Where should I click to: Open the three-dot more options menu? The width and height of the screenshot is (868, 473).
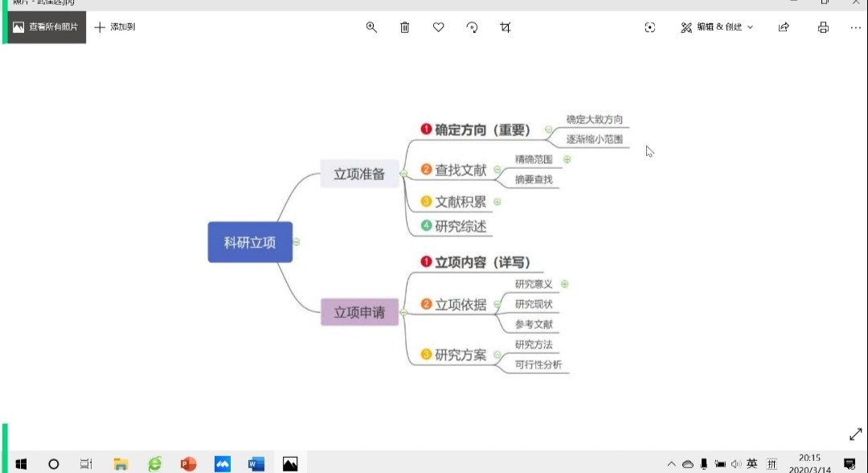coord(855,27)
